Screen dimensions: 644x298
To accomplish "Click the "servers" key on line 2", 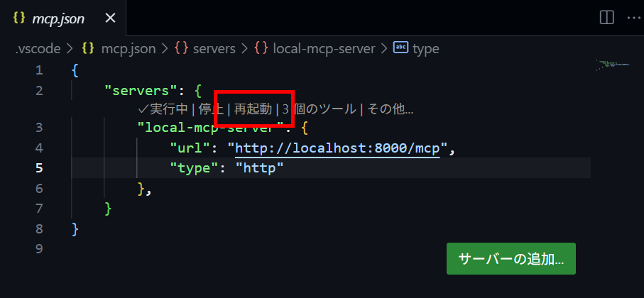I will click(140, 90).
